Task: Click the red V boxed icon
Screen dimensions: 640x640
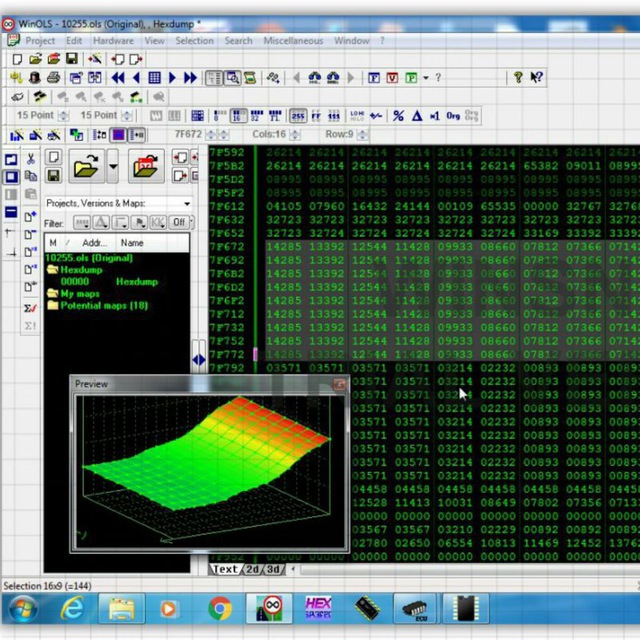Action: coord(392,78)
